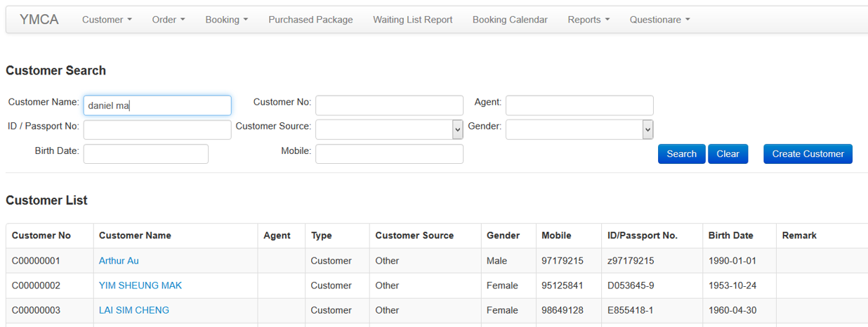Click the Customer No input box
This screenshot has width=868, height=327.
coord(389,105)
